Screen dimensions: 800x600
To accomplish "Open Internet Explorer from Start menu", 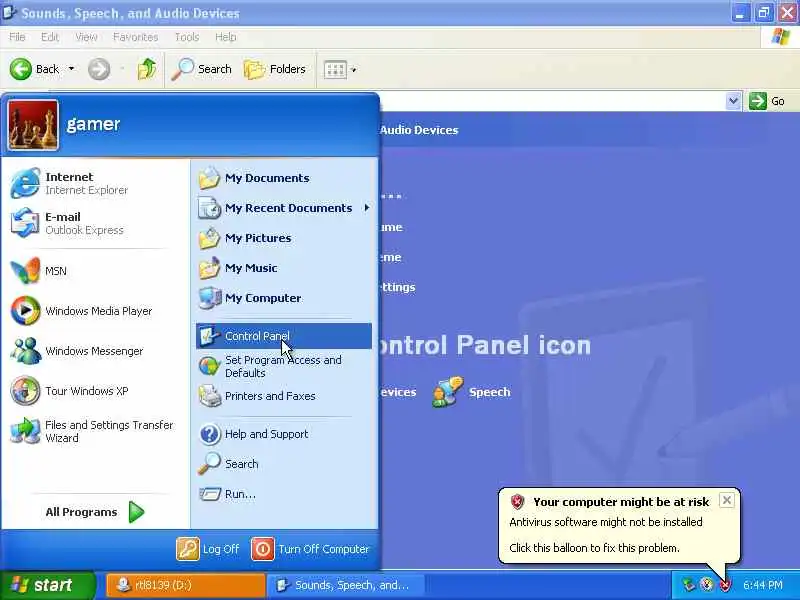I will [69, 183].
